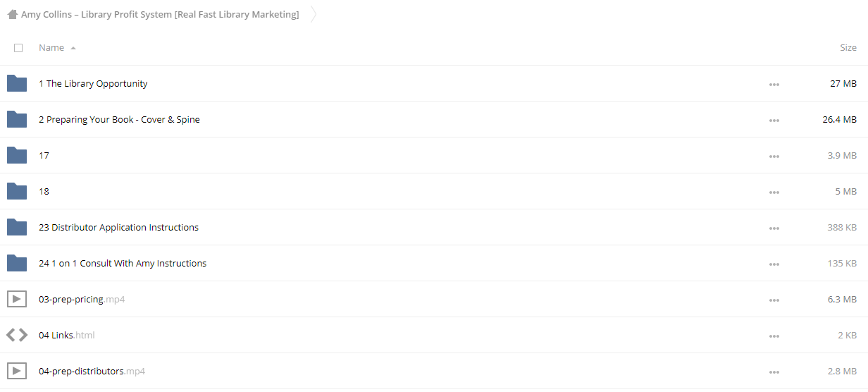Open more options for 04 Links.html
The height and width of the screenshot is (392, 868).
[774, 336]
